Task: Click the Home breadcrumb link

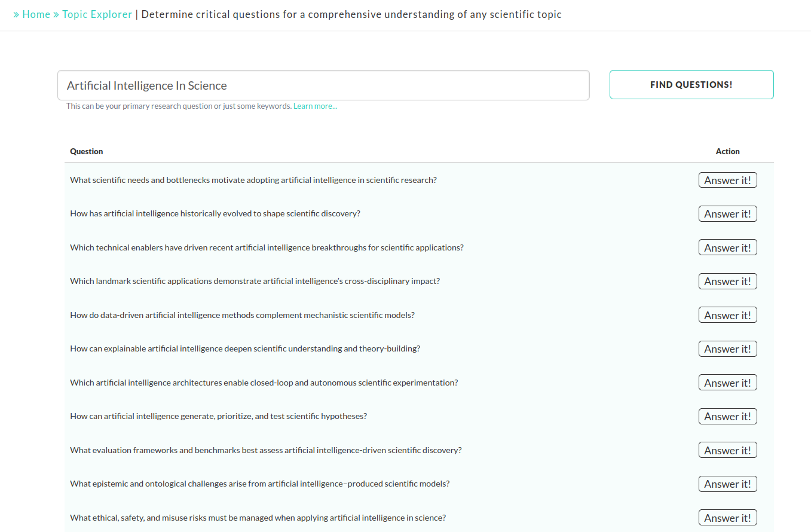Action: point(36,14)
